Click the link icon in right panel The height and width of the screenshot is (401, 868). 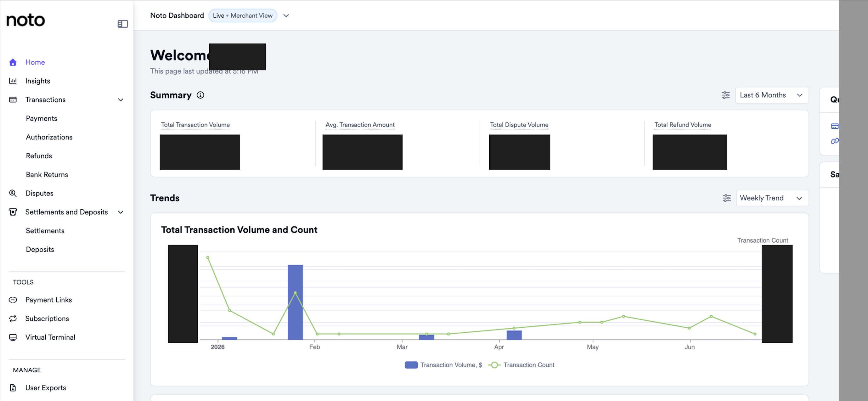point(835,141)
